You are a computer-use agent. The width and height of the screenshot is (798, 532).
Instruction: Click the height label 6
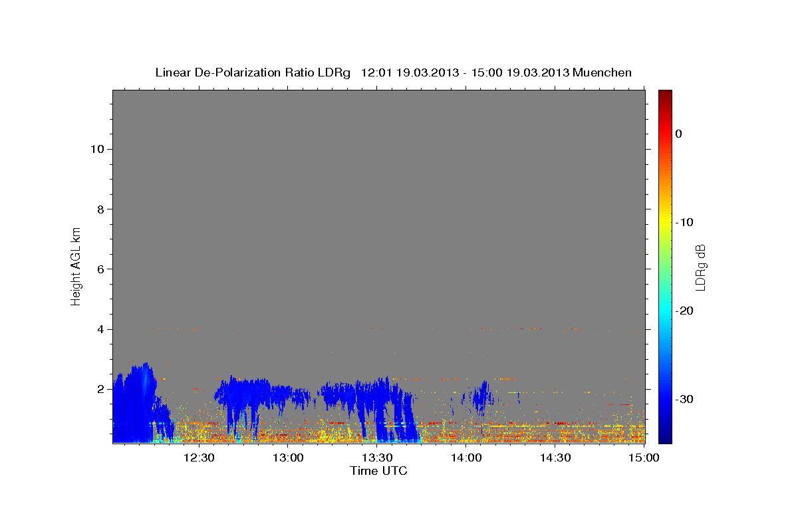pyautogui.click(x=100, y=269)
